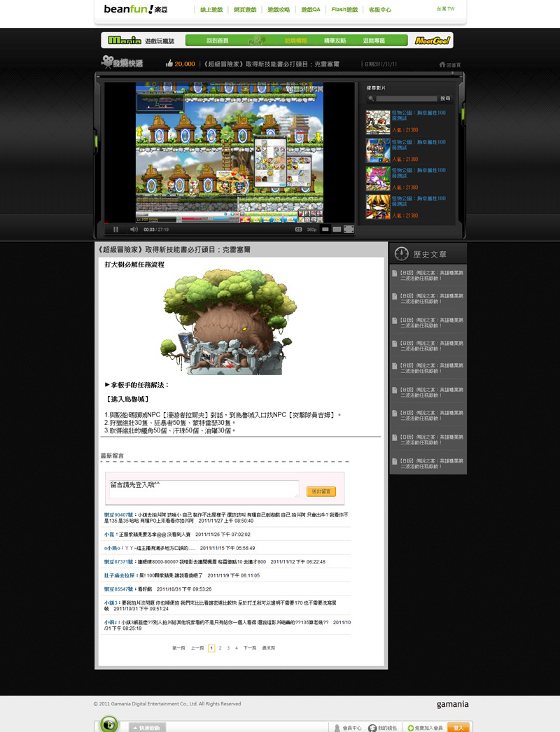This screenshot has height=732, width=560.
Task: Click 下一頁 next page link
Action: (x=250, y=648)
